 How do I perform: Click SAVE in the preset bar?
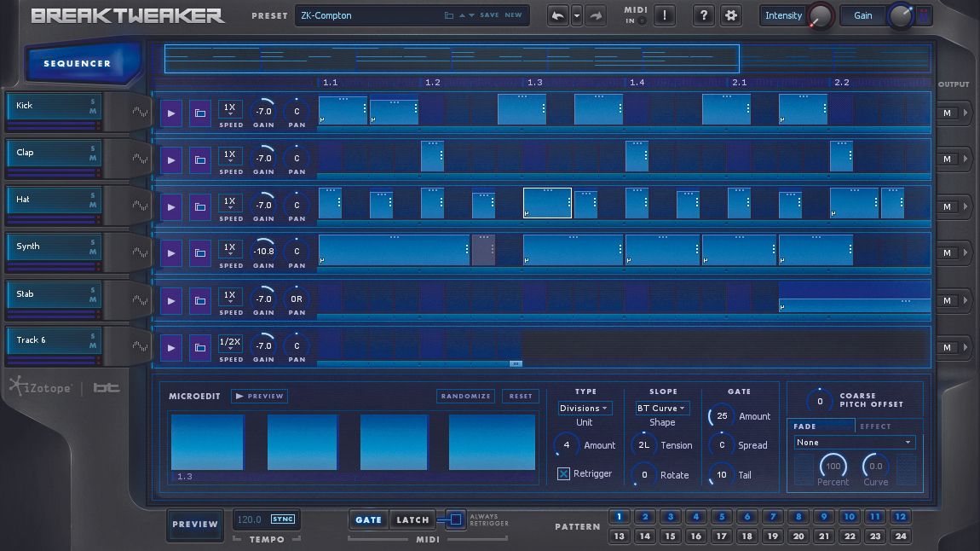(x=489, y=15)
